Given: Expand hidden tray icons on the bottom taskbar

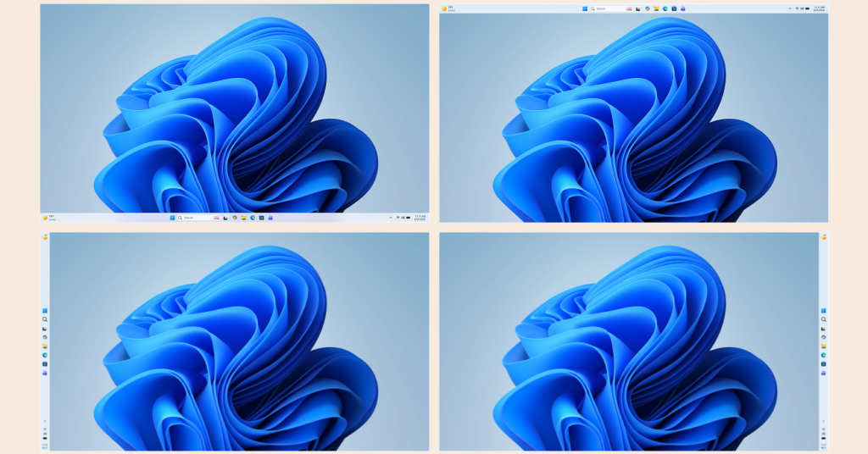Looking at the screenshot, I should (391, 218).
